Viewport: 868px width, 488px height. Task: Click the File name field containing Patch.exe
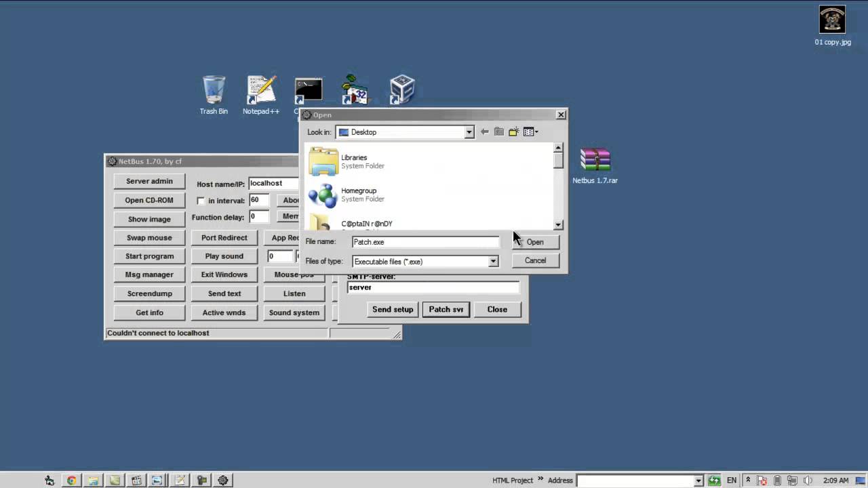pos(425,242)
